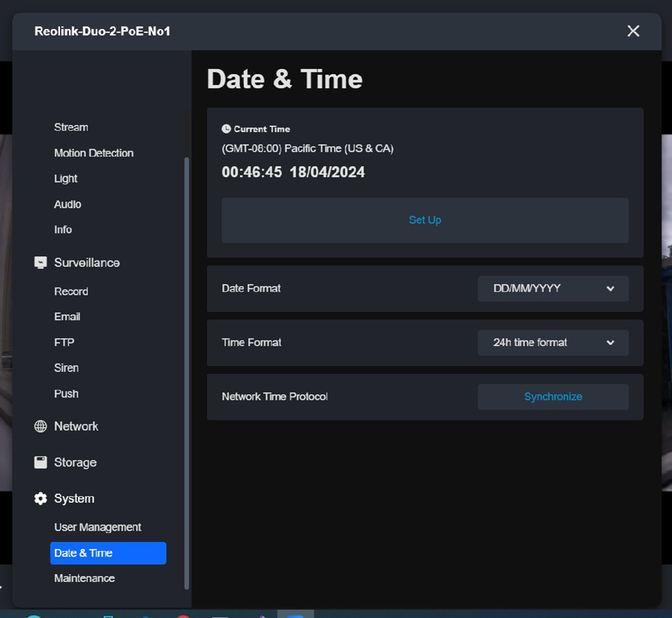Go to Motion Detection settings
Screen dimensions: 672x618
(94, 153)
